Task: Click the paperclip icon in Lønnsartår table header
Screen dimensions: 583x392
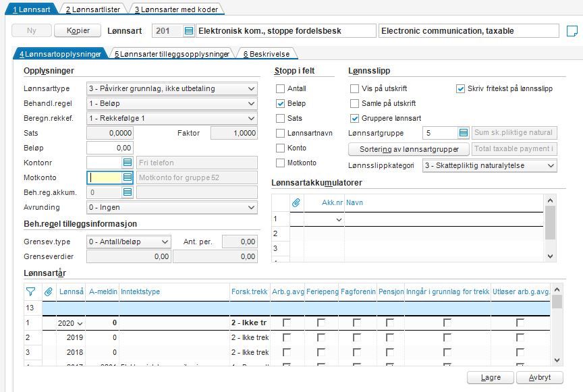Action: tap(49, 291)
